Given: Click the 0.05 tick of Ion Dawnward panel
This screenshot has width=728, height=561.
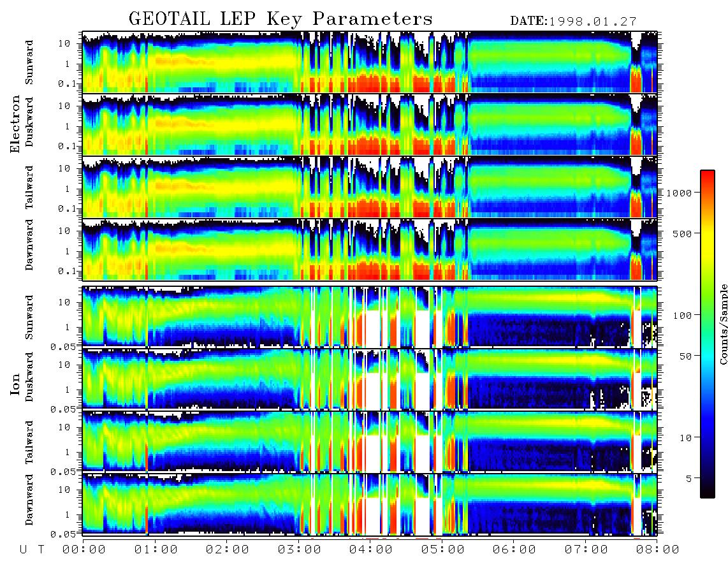Looking at the screenshot, I should [x=63, y=534].
